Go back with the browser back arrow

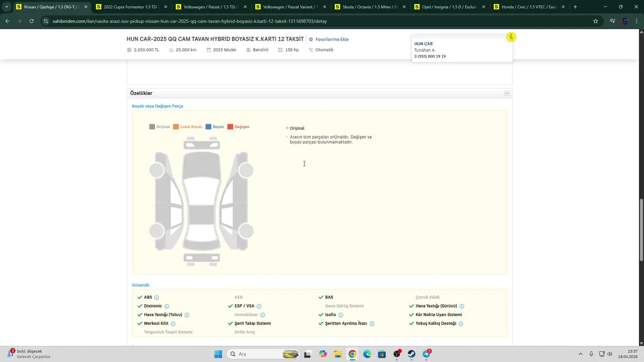coord(7,21)
